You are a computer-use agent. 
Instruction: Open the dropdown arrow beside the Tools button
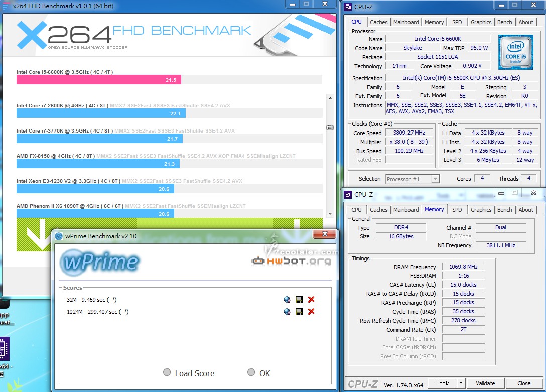tap(461, 383)
